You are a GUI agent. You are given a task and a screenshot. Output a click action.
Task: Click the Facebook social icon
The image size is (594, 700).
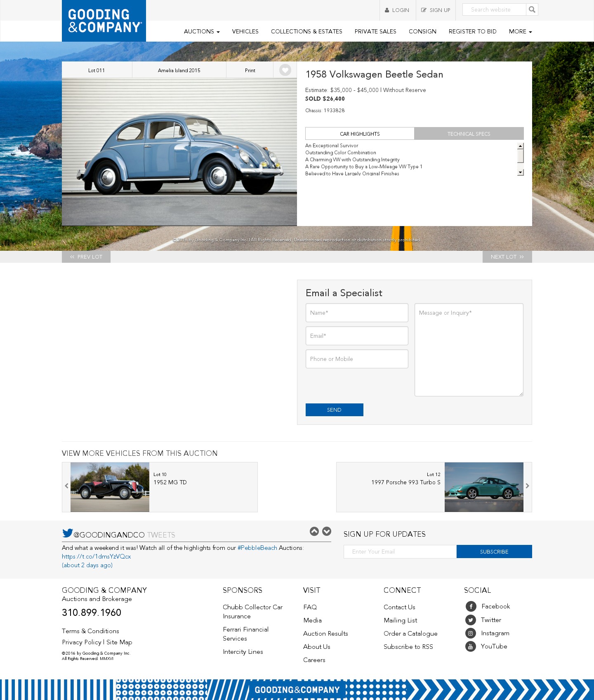[471, 606]
